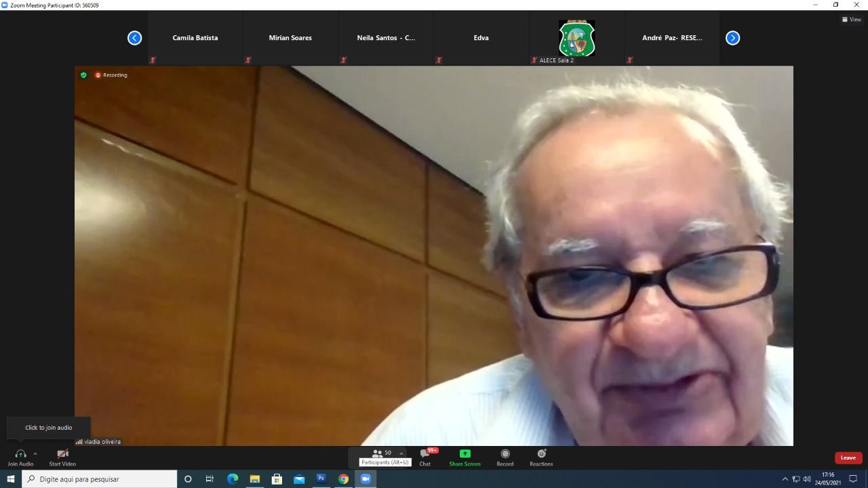This screenshot has width=868, height=488.
Task: Expand the arrow next to Participants count
Action: tap(401, 453)
